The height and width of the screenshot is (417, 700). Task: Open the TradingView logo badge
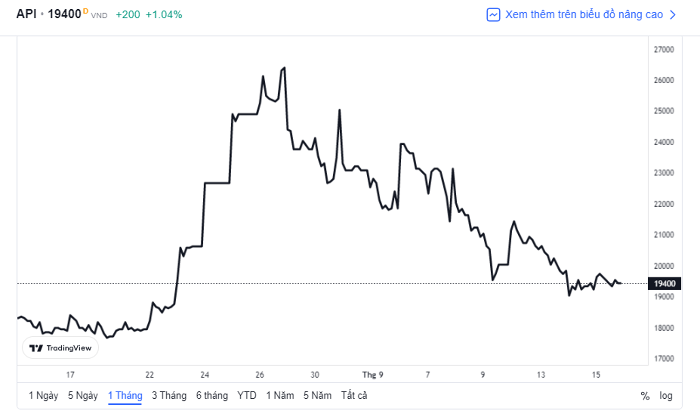coord(60,348)
